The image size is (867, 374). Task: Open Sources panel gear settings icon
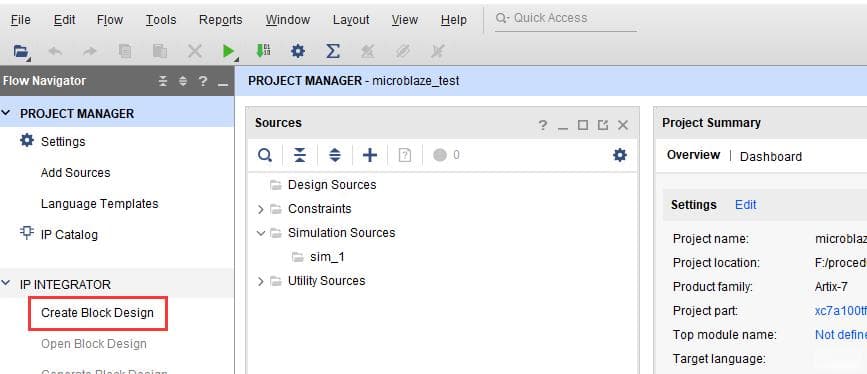[620, 155]
